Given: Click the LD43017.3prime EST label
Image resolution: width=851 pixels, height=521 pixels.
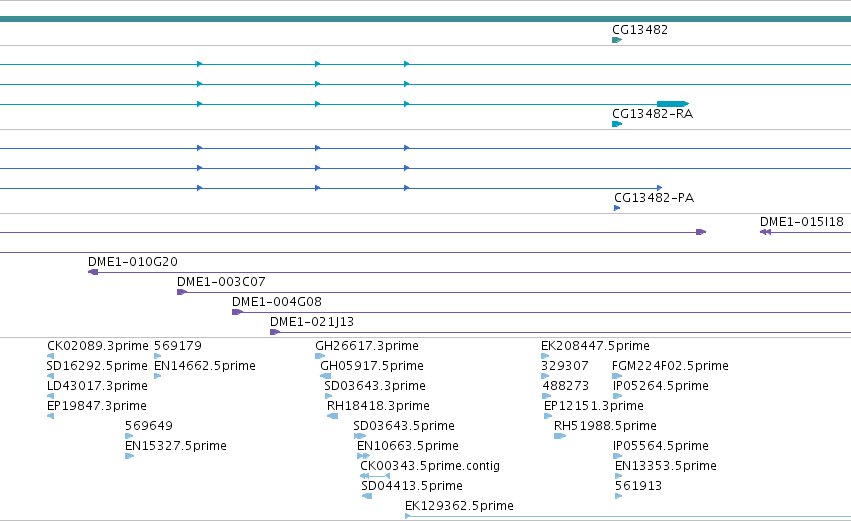Looking at the screenshot, I should click(98, 386).
